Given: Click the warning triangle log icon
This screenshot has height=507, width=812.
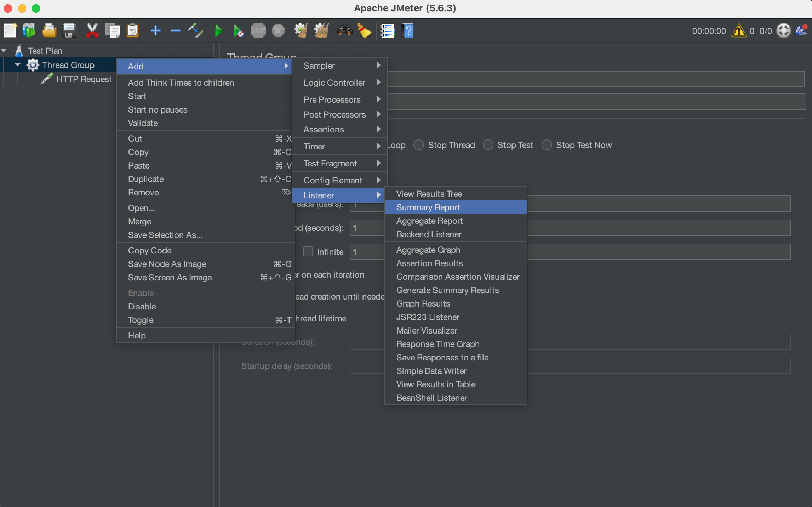Looking at the screenshot, I should [x=739, y=31].
